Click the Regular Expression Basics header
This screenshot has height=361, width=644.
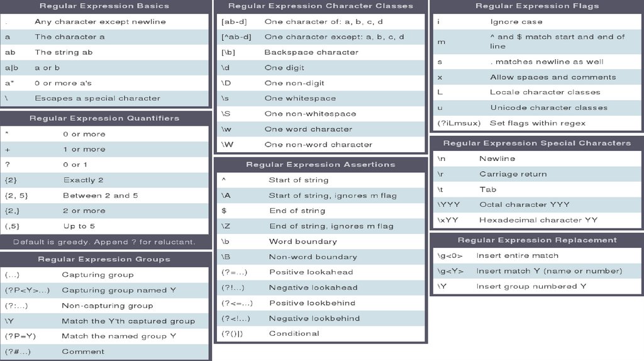pyautogui.click(x=104, y=6)
